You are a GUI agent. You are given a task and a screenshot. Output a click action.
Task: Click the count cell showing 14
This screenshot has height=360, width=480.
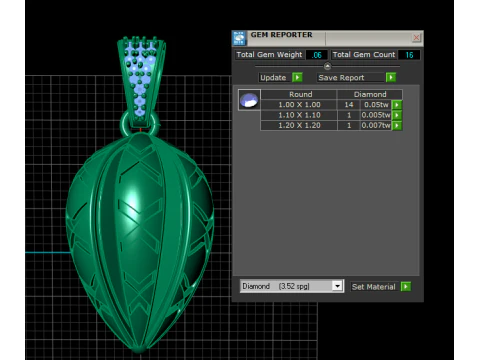349,105
